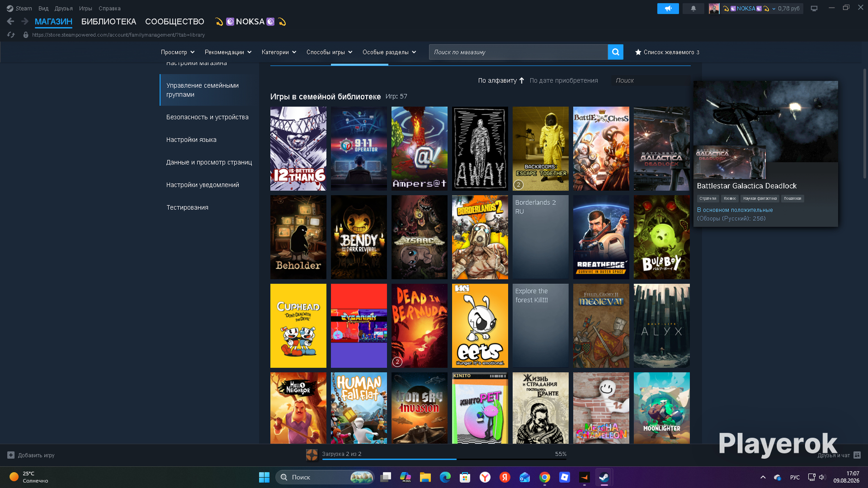Launch Yandex Browser from the taskbar
868x488 pixels.
(x=485, y=477)
